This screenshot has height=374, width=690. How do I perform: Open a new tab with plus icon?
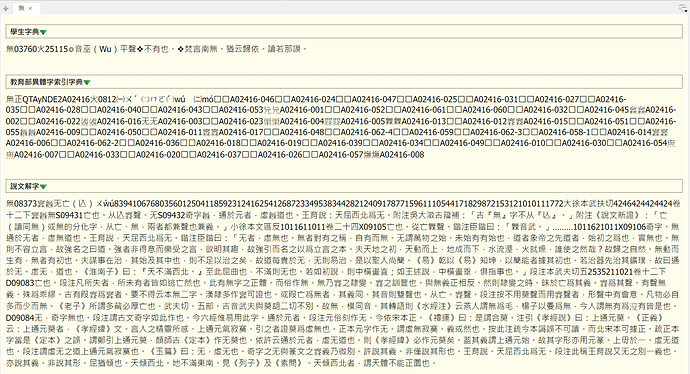click(x=6, y=8)
